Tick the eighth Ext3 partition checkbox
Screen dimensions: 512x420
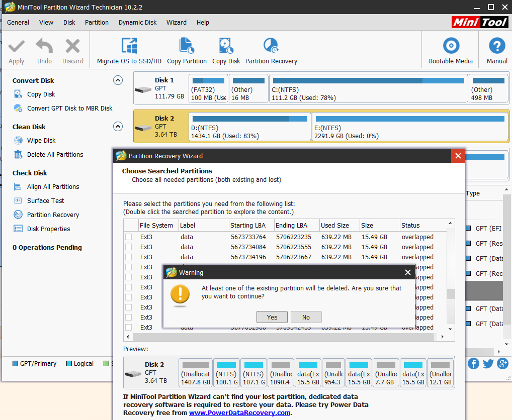[129, 307]
